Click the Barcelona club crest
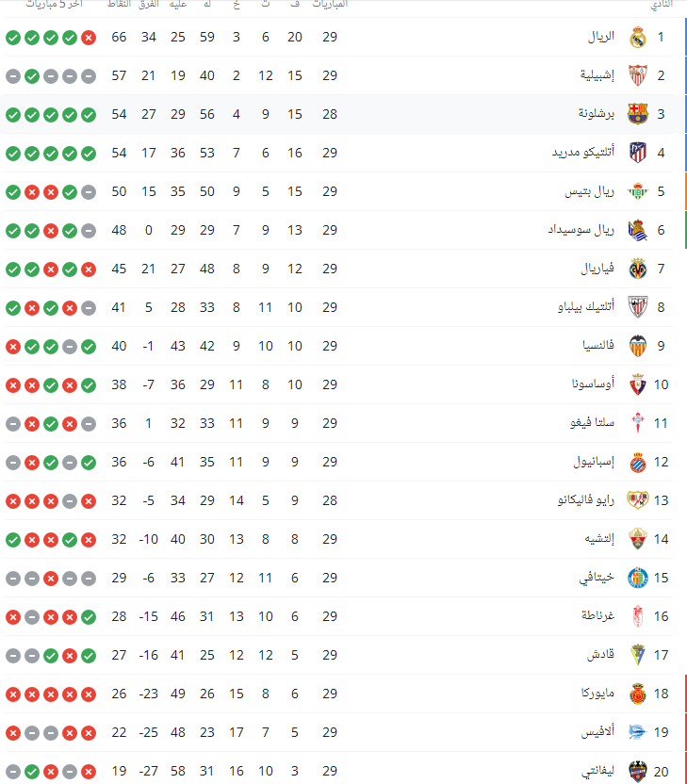This screenshot has width=687, height=784. pyautogui.click(x=638, y=114)
